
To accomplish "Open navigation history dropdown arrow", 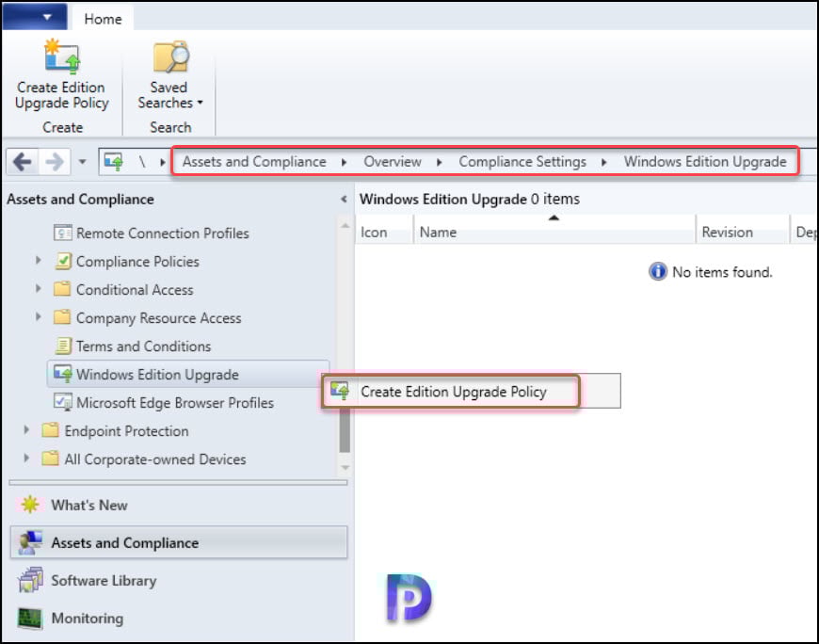I will tap(82, 162).
